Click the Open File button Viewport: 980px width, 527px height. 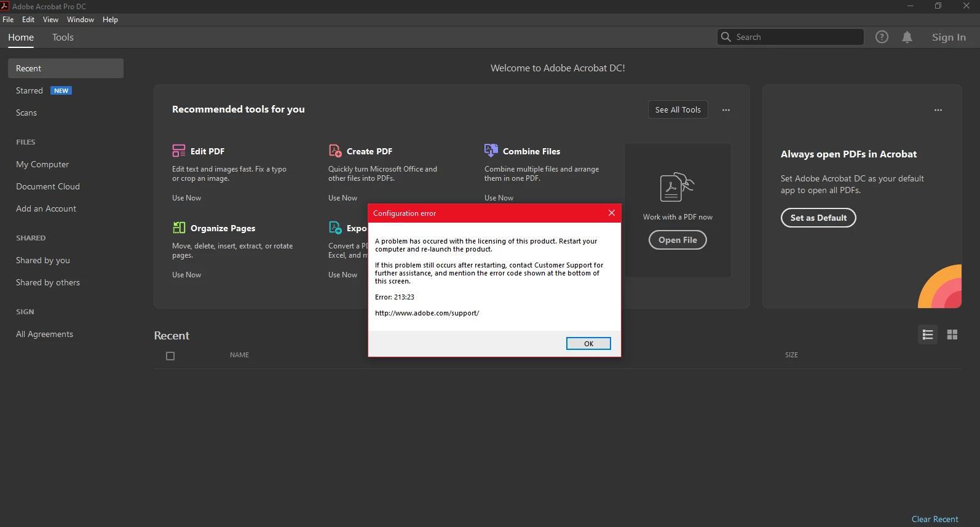(x=678, y=240)
